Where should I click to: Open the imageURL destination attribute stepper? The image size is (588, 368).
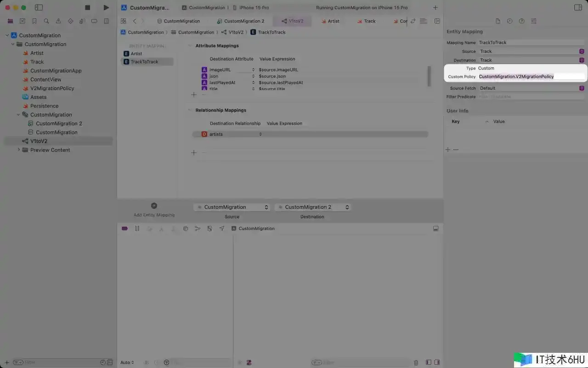click(253, 69)
